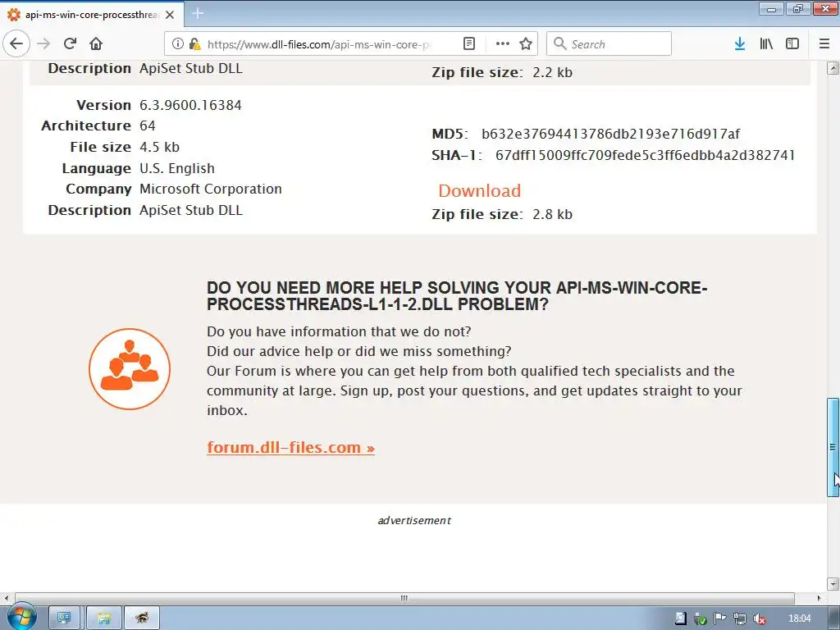Open the first pinned taskbar program icon
The image size is (840, 630).
[x=65, y=619]
